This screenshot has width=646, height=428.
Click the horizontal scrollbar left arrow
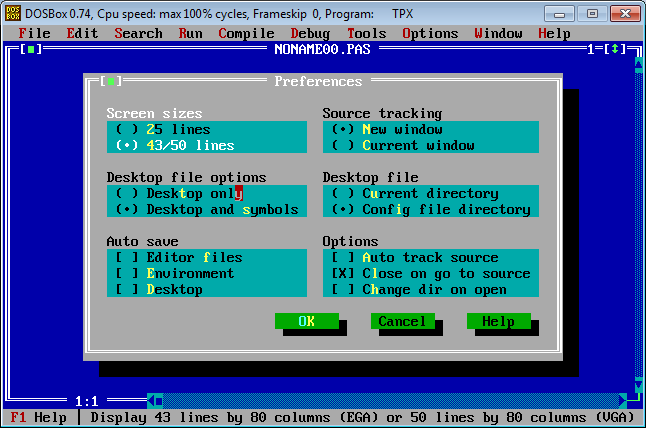[x=153, y=401]
